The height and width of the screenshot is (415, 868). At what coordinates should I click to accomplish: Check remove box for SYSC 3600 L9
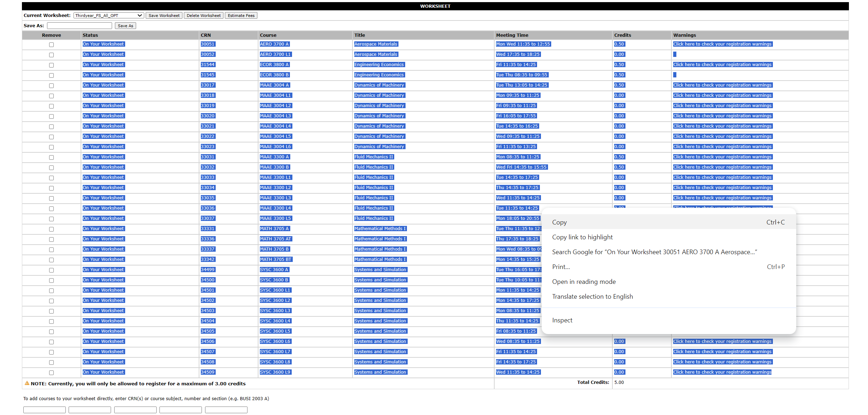(51, 373)
